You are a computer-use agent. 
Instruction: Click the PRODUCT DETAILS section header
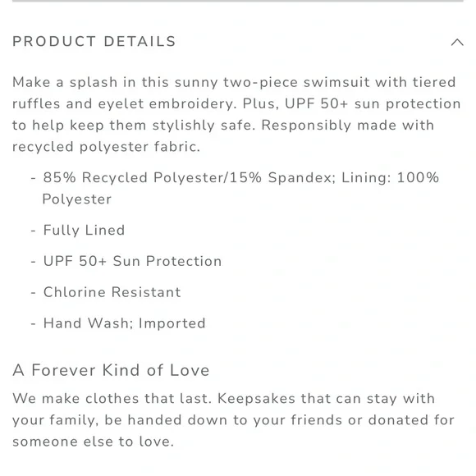[94, 41]
